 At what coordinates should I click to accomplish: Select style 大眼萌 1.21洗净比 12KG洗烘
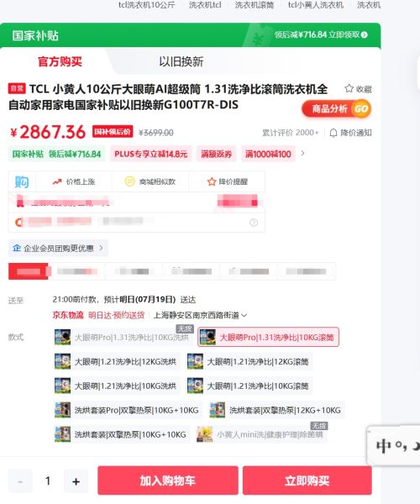(x=116, y=361)
